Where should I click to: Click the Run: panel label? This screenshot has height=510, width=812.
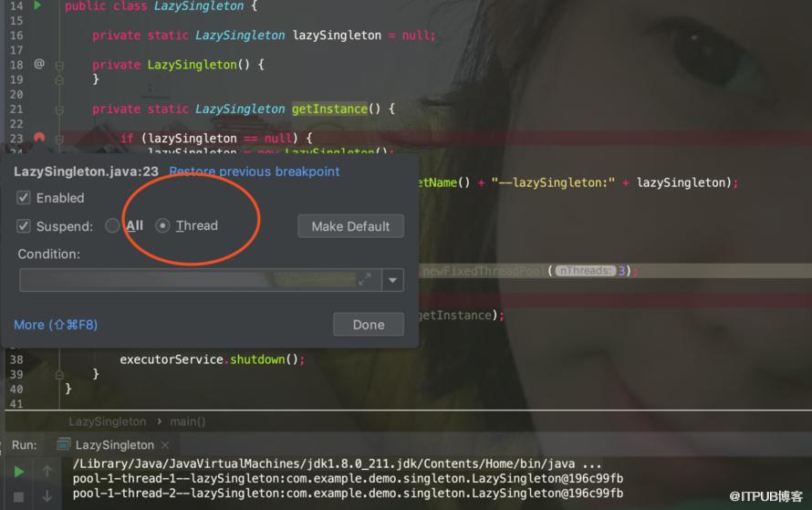25,444
